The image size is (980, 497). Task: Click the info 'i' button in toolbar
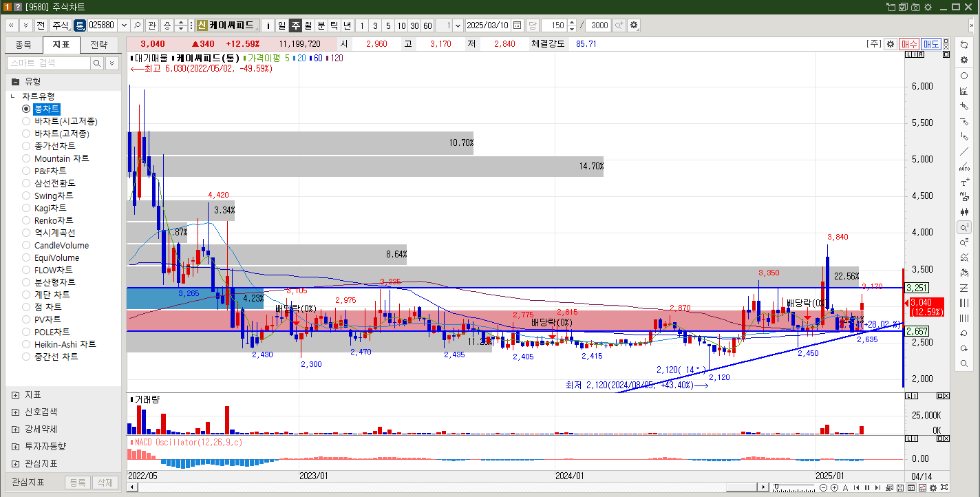pyautogui.click(x=268, y=25)
